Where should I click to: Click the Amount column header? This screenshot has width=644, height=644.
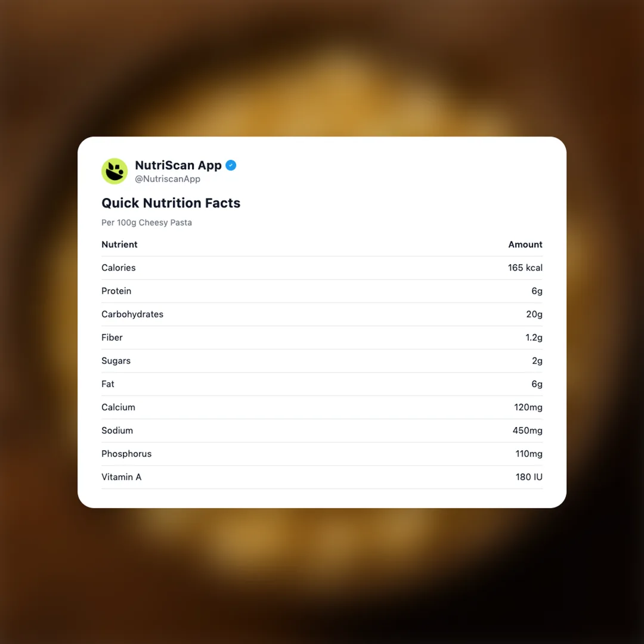(x=525, y=244)
